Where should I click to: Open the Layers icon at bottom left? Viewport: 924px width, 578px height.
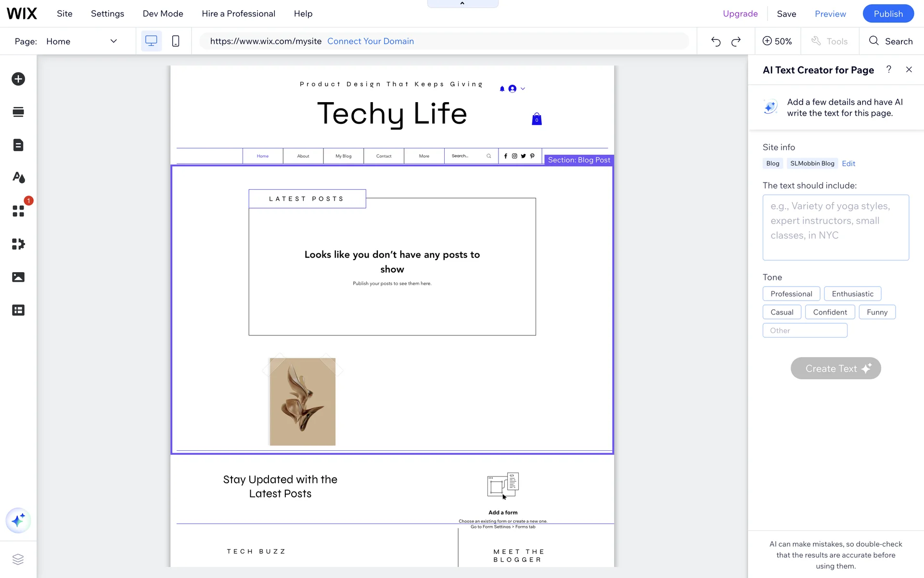click(x=18, y=559)
